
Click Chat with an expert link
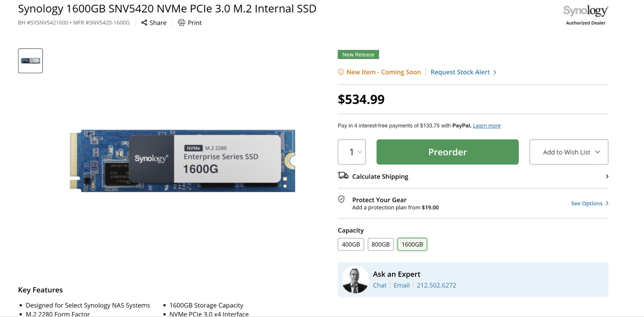pos(380,285)
